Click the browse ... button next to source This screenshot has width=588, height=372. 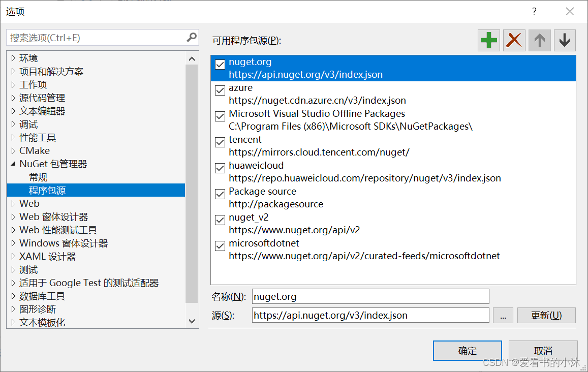503,316
